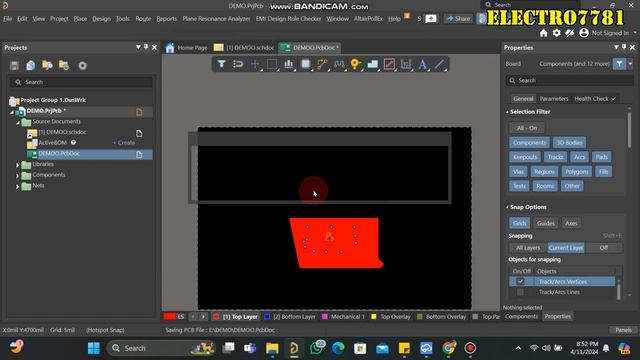This screenshot has width=640, height=360.
Task: Open Home Page tab
Action: tap(187, 48)
